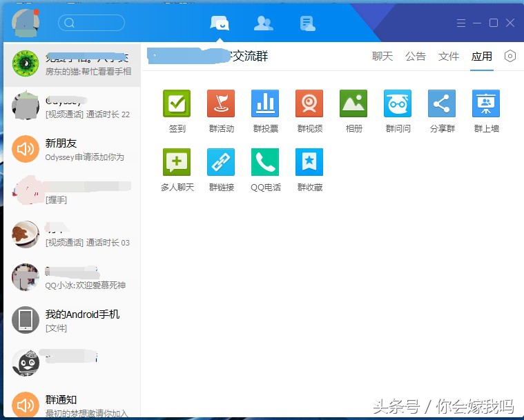This screenshot has width=524, height=420.
Task: Start the 群视频 group video app
Action: coord(309,103)
